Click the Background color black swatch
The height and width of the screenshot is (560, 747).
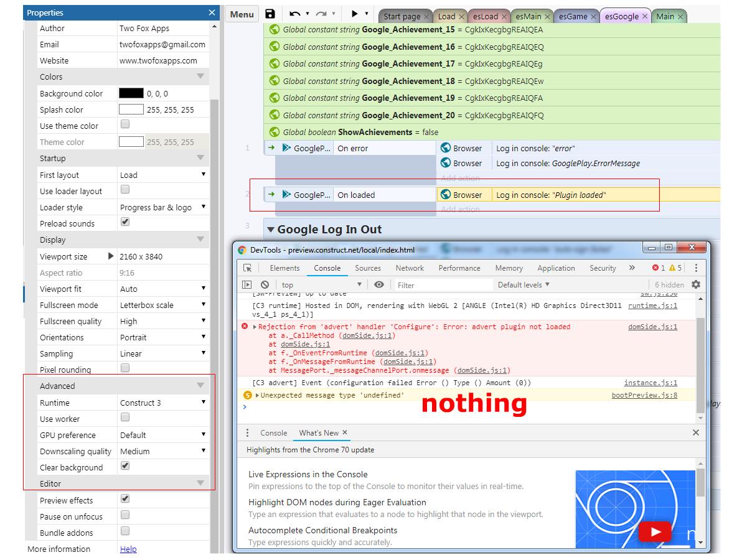(x=131, y=93)
